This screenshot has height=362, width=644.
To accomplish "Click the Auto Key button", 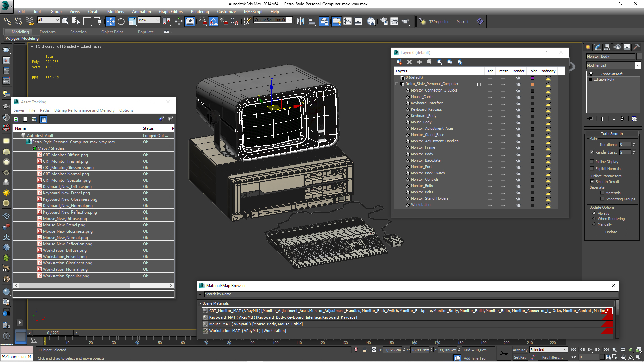I will (x=520, y=350).
